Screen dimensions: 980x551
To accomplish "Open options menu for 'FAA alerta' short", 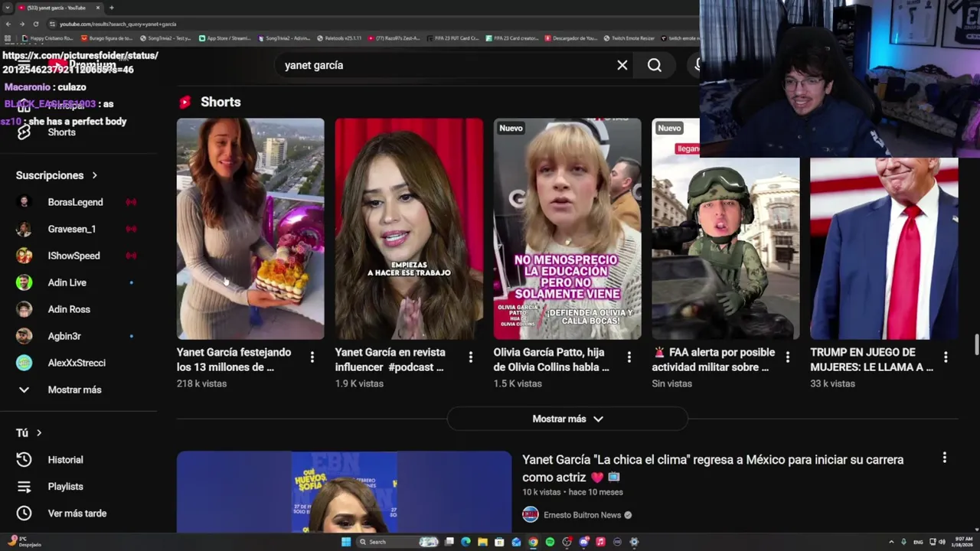I will pyautogui.click(x=788, y=357).
